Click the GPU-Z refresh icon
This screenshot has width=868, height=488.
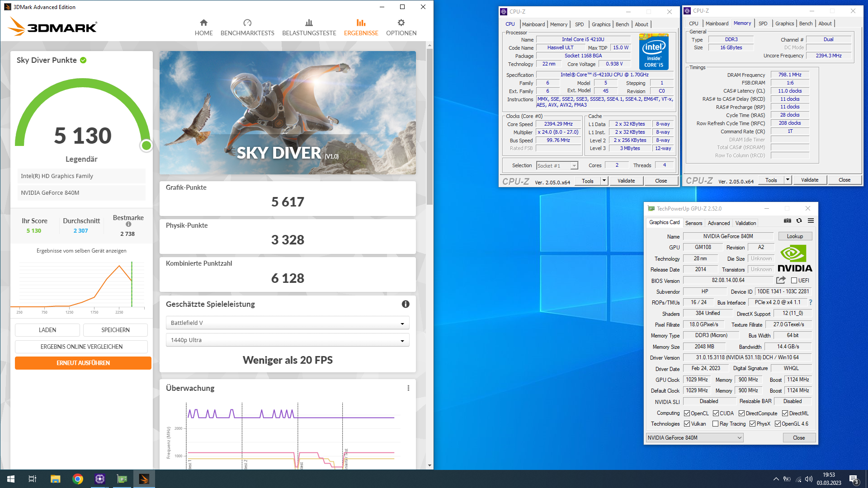(799, 221)
